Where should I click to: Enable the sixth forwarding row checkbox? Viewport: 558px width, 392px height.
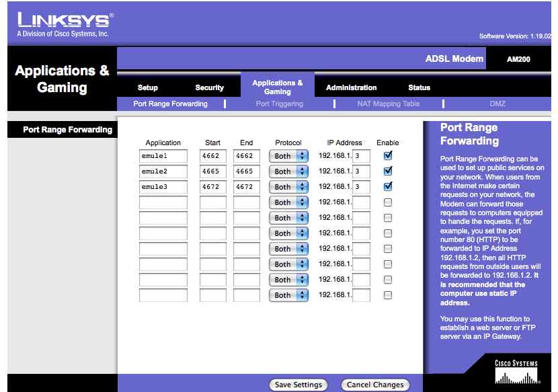(x=388, y=233)
